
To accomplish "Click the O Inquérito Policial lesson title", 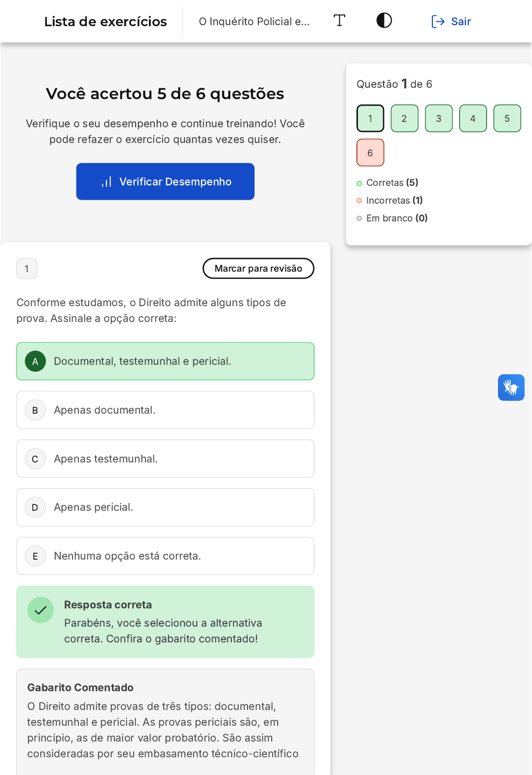I will [x=254, y=22].
